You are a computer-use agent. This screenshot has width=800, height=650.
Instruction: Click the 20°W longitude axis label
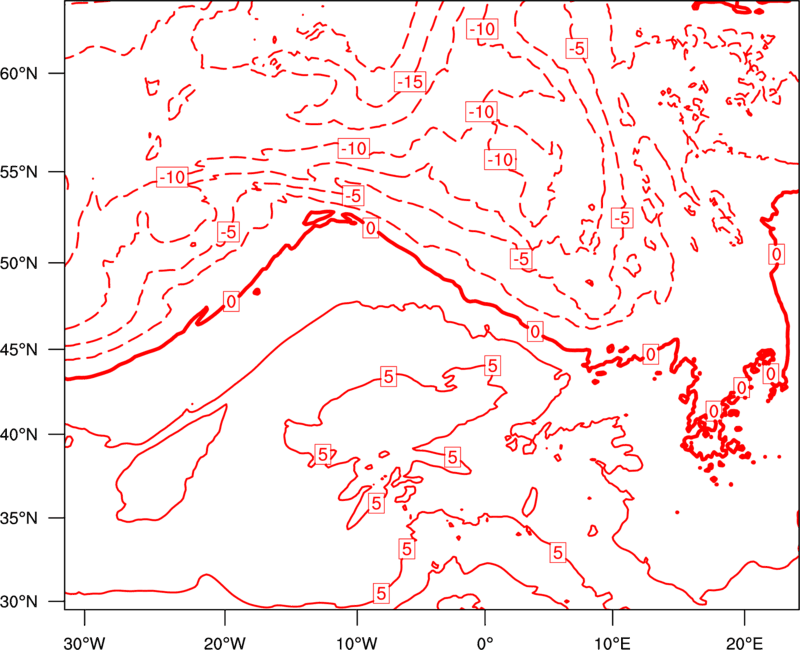(225, 642)
